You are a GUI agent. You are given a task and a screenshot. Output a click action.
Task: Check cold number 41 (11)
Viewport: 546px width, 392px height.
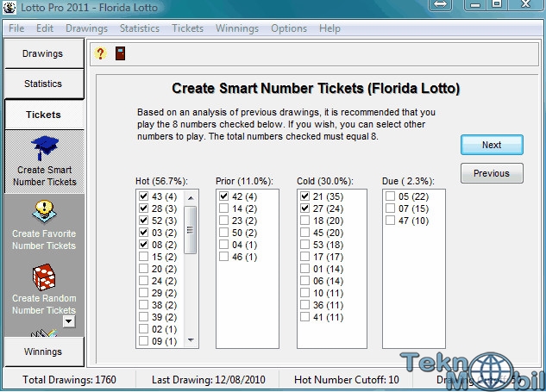point(304,317)
